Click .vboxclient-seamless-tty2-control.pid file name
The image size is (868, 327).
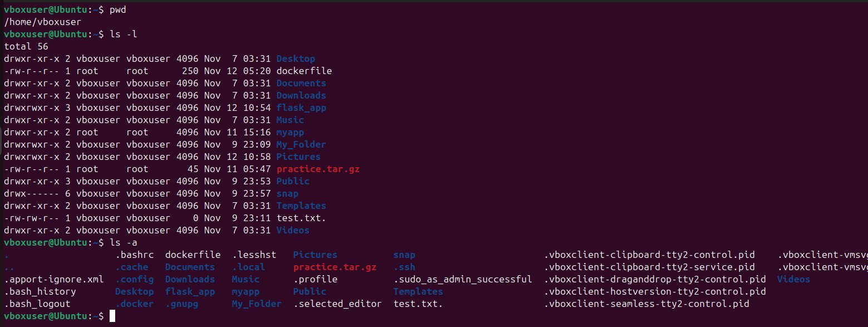click(646, 304)
